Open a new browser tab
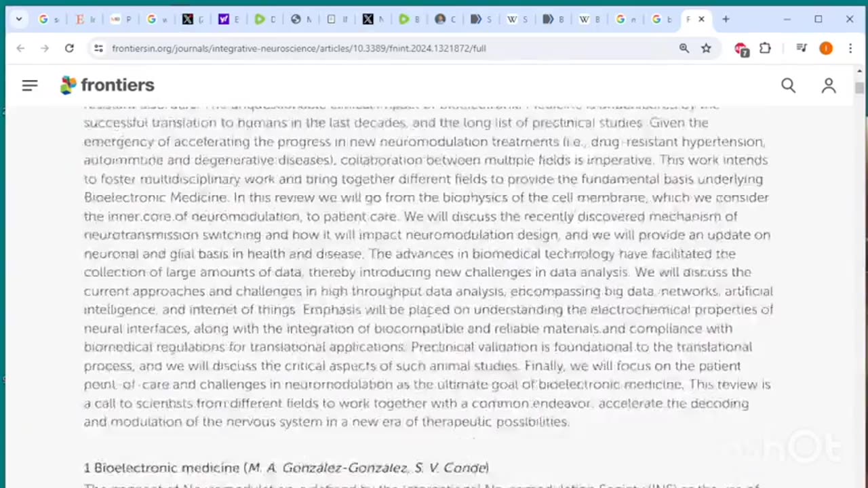 (726, 19)
